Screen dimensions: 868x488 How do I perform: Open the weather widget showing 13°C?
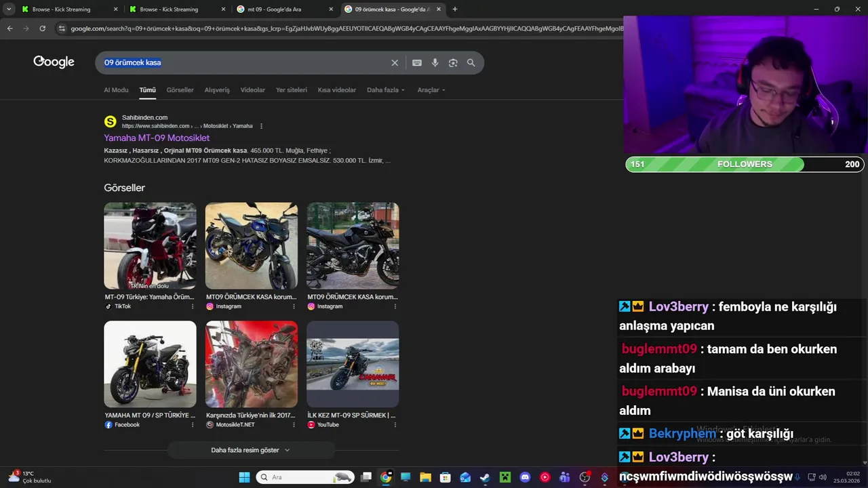click(x=30, y=477)
